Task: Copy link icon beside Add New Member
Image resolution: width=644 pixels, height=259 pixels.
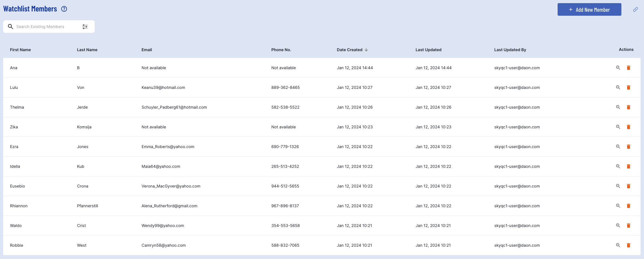Action: (635, 9)
